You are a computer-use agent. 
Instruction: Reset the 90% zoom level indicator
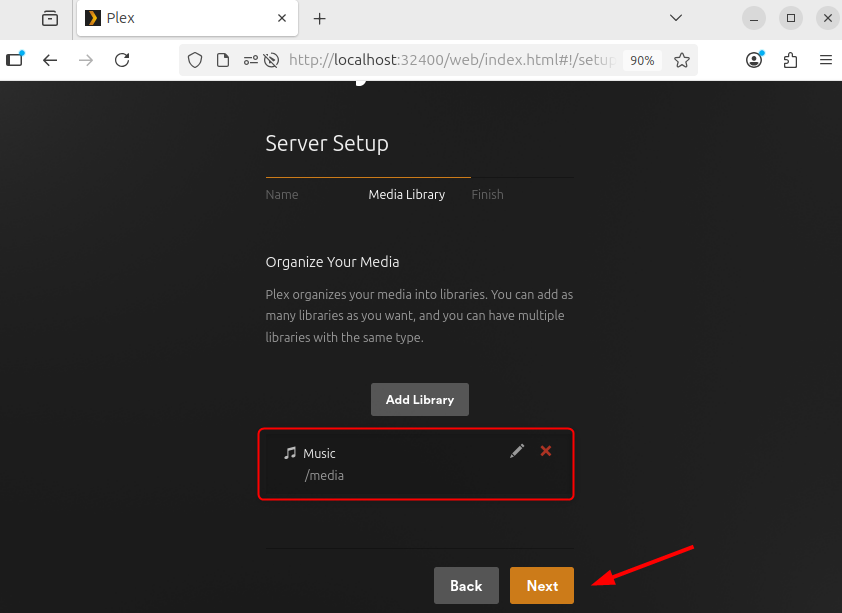pos(642,60)
